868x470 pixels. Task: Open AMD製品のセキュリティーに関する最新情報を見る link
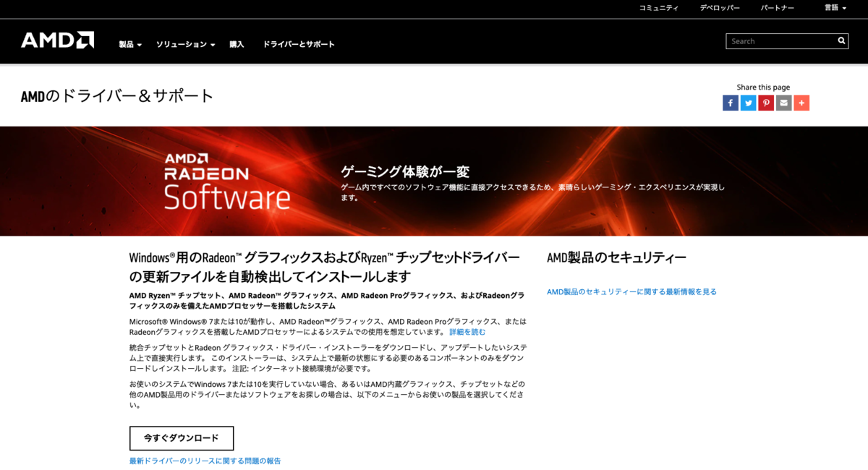(x=631, y=292)
